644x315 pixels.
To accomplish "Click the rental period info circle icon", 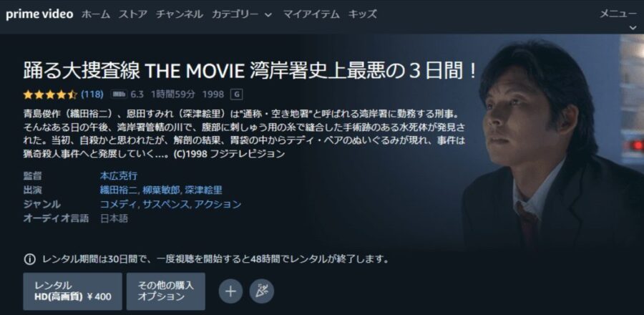I will pos(29,259).
